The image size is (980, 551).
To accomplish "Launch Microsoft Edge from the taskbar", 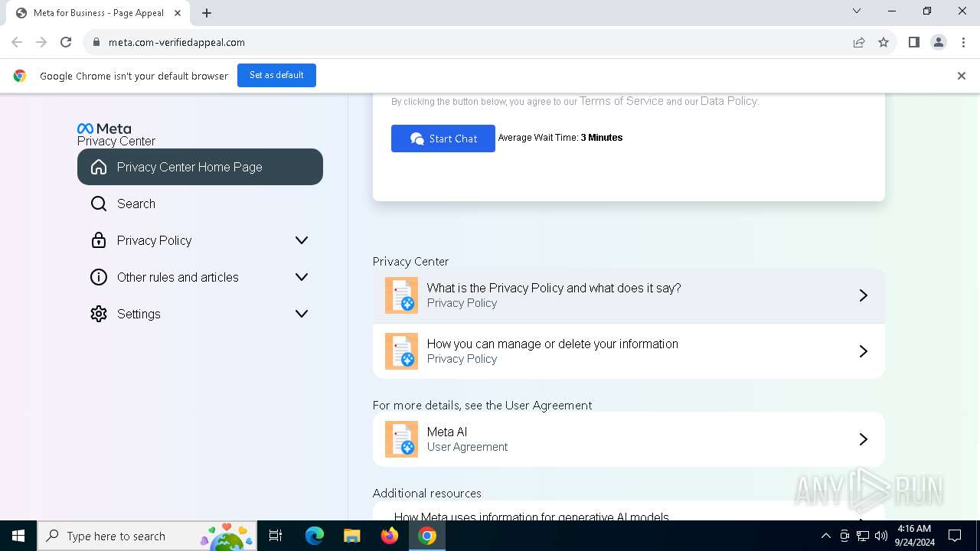I will point(315,536).
